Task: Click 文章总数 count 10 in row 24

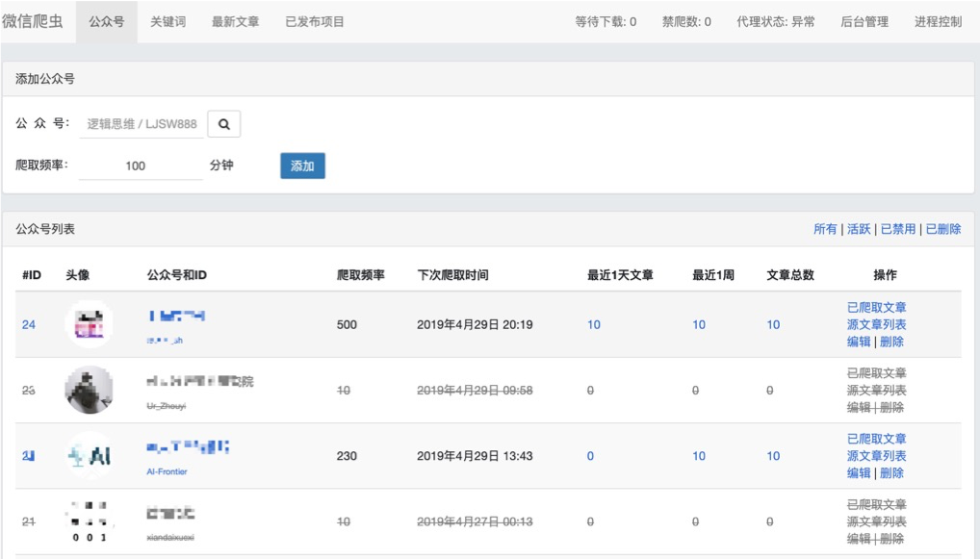Action: pos(773,325)
